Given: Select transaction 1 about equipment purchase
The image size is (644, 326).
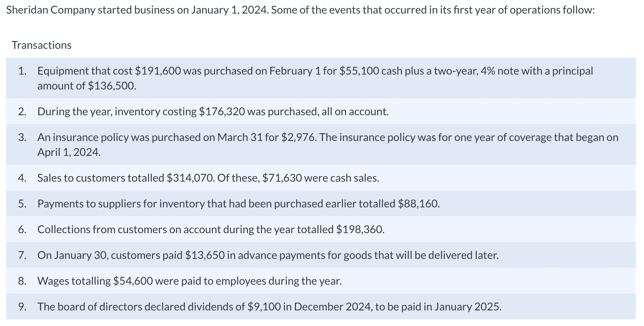Looking at the screenshot, I should click(321, 78).
